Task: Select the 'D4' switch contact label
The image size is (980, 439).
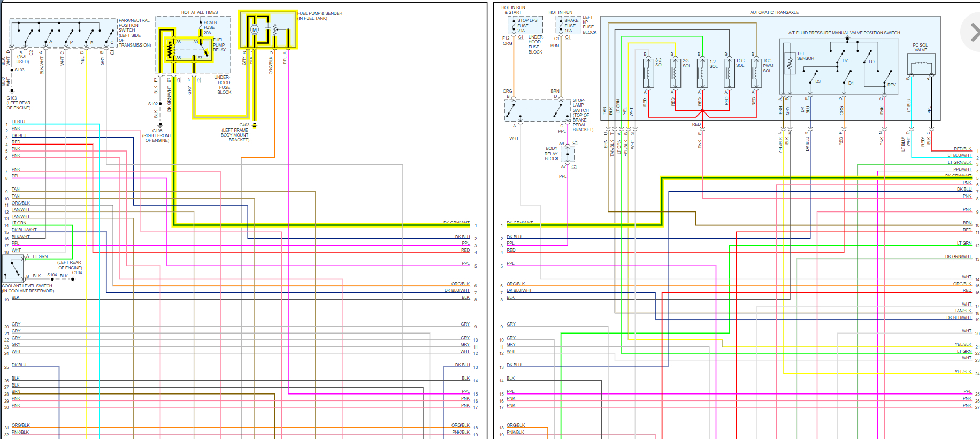Action: [x=851, y=83]
